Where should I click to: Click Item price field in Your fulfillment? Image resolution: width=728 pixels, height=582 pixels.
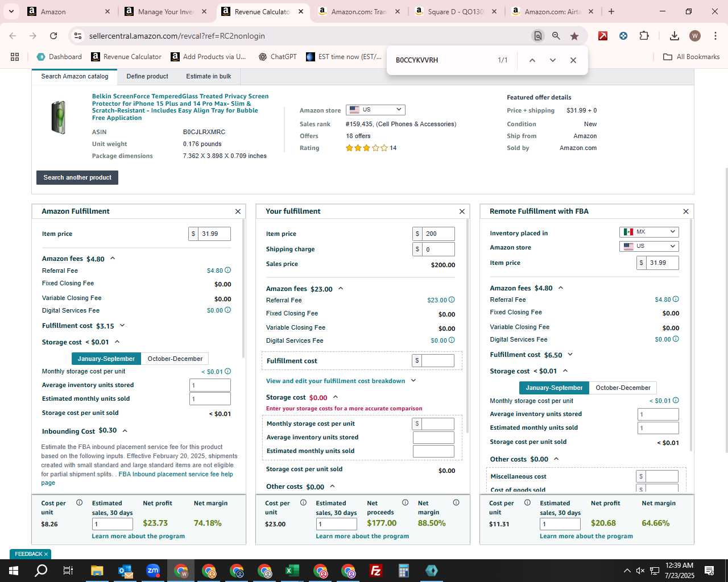[x=438, y=234]
